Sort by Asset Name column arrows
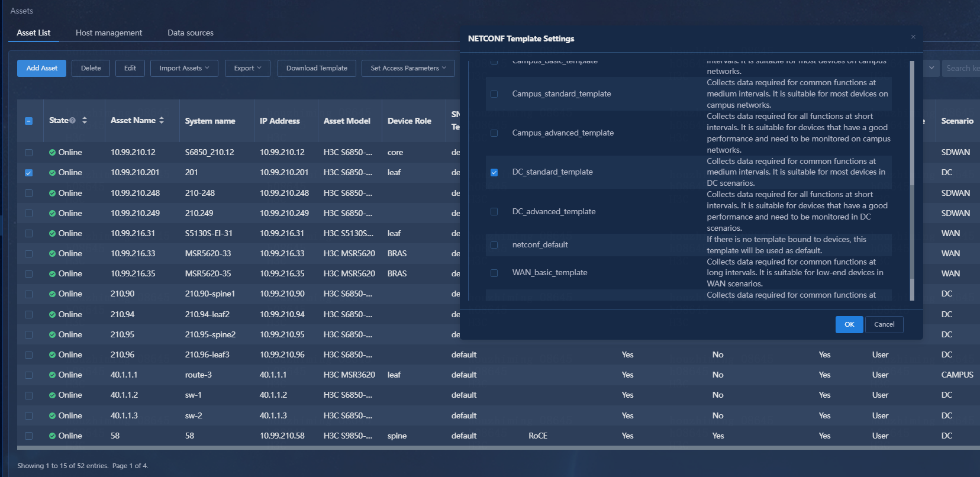The width and height of the screenshot is (980, 477). [x=162, y=121]
